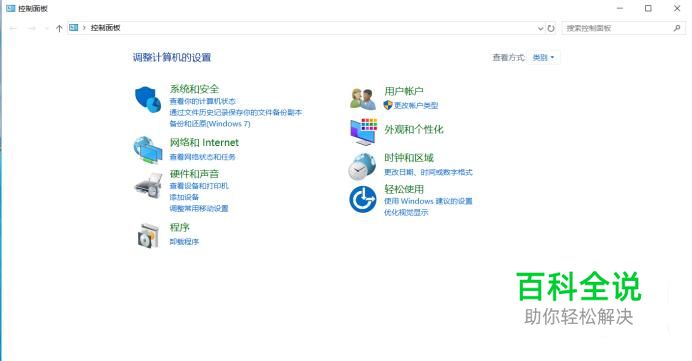692x361 pixels.
Task: Open the 时钟和区域 heading link
Action: point(409,158)
